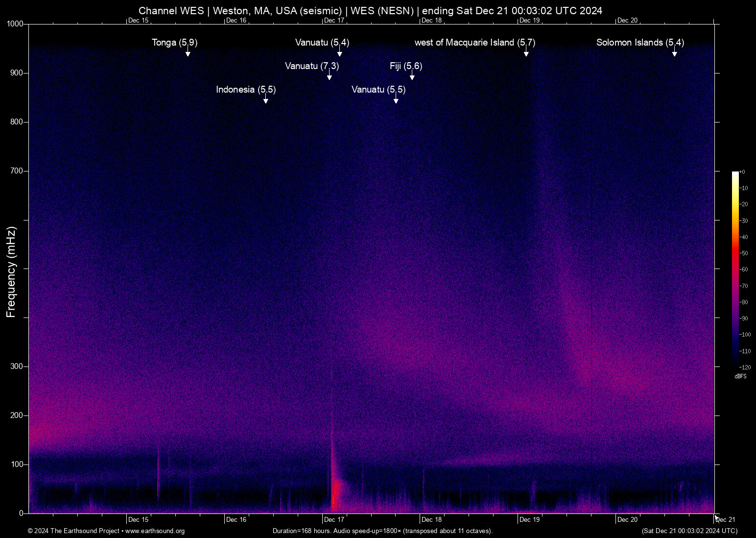Click the Tonga (5.9) event label text
The width and height of the screenshot is (756, 538).
point(174,43)
